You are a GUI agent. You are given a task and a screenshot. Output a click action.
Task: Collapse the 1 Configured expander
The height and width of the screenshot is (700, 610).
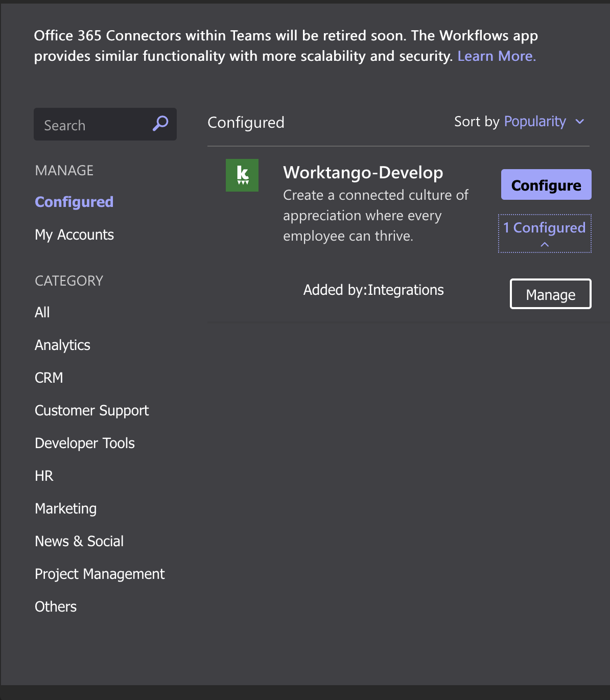click(545, 234)
